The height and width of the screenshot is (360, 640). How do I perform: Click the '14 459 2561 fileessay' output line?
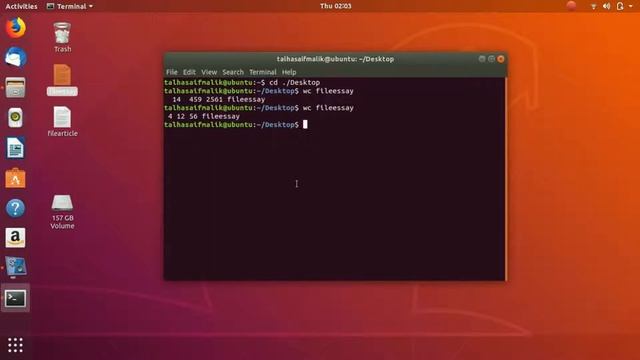[218, 100]
